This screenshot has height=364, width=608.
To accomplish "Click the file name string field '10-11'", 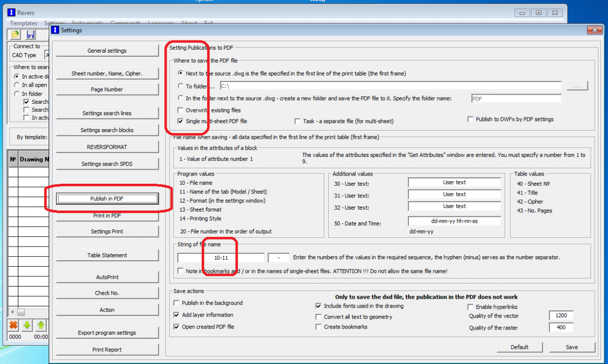I will tap(221, 258).
